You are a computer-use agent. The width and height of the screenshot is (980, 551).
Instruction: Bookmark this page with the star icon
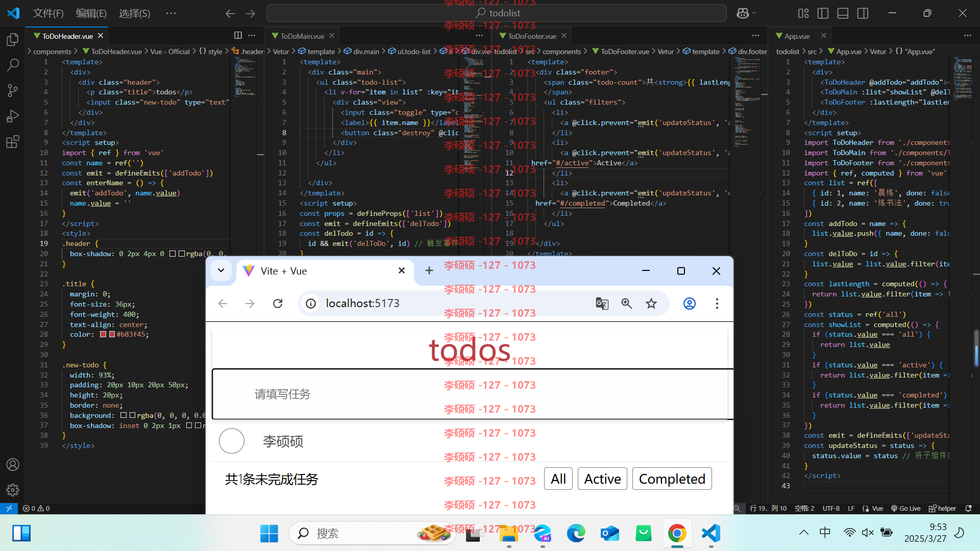pos(651,304)
